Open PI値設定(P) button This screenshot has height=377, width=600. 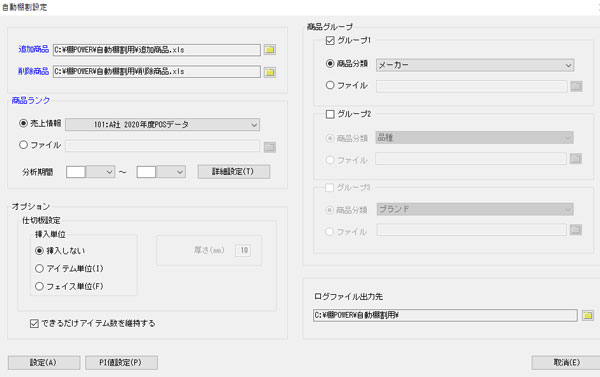[121, 362]
